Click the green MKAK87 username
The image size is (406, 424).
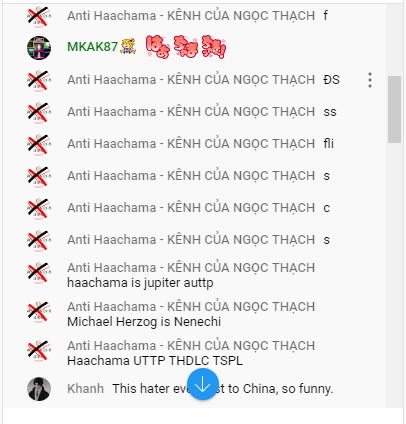click(92, 47)
